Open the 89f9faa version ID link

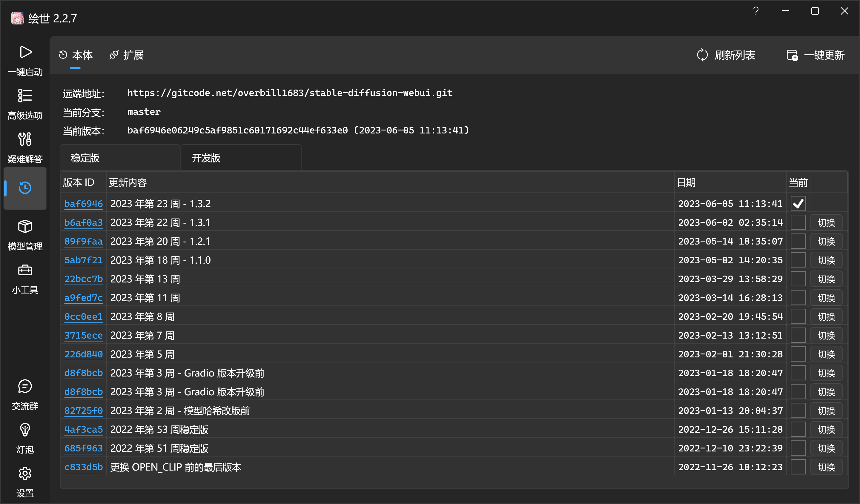[83, 241]
